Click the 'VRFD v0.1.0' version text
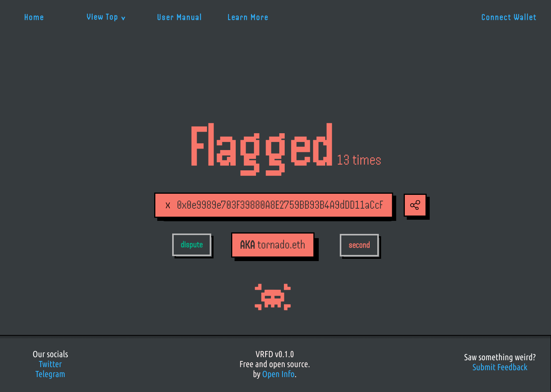The height and width of the screenshot is (392, 551). point(275,354)
